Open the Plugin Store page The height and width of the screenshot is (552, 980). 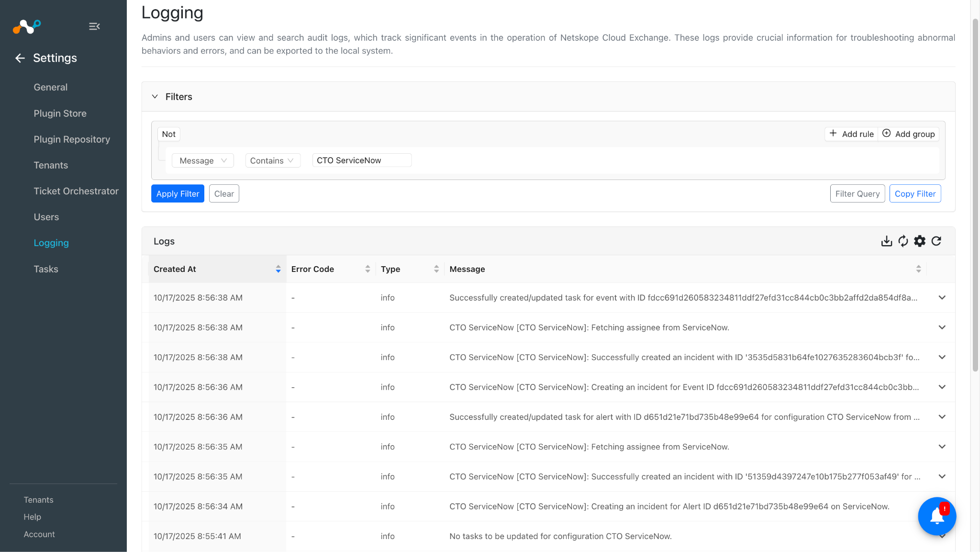[60, 113]
